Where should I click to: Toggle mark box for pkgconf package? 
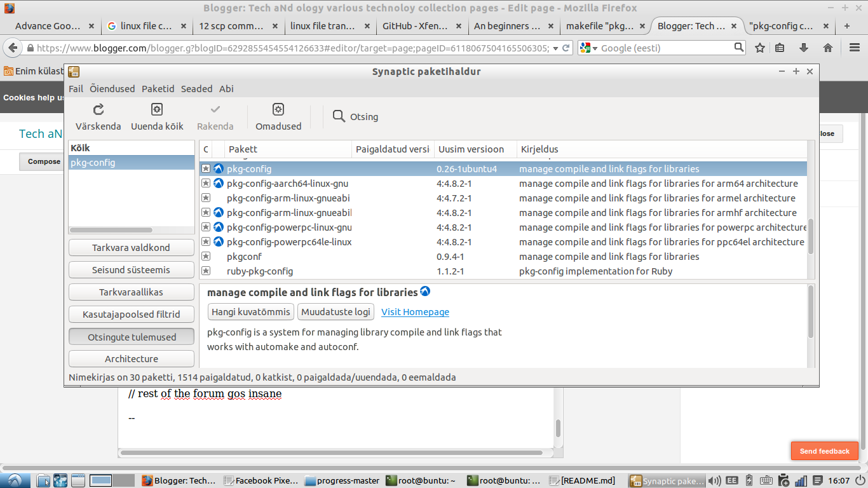(206, 256)
